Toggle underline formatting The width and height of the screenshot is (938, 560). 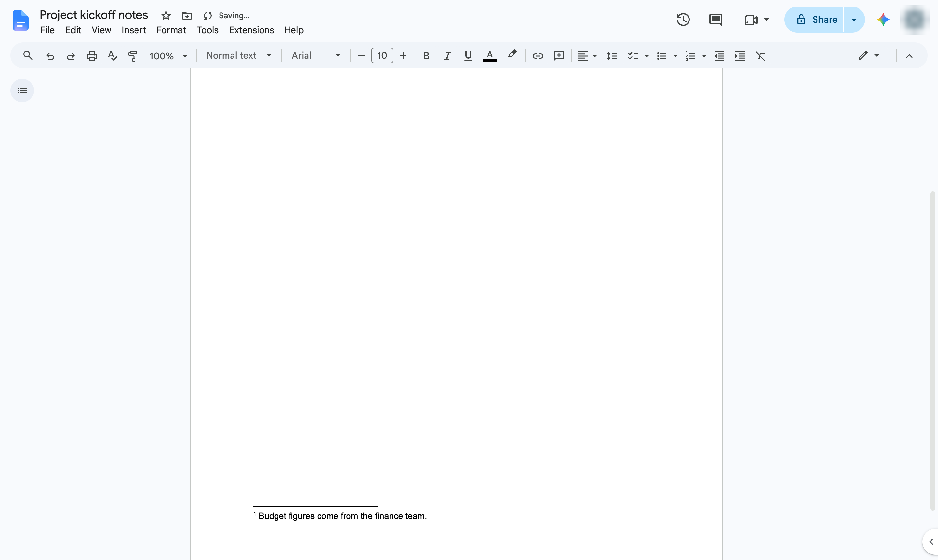468,56
